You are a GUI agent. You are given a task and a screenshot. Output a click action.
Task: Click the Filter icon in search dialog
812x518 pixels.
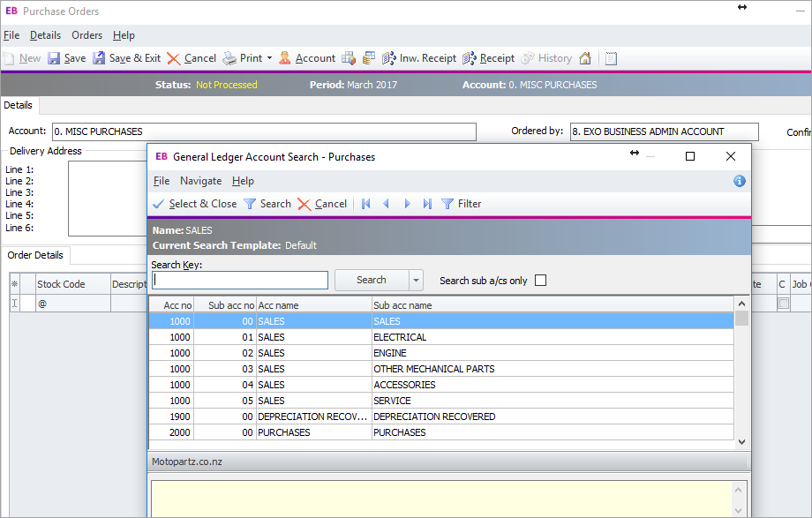click(447, 204)
